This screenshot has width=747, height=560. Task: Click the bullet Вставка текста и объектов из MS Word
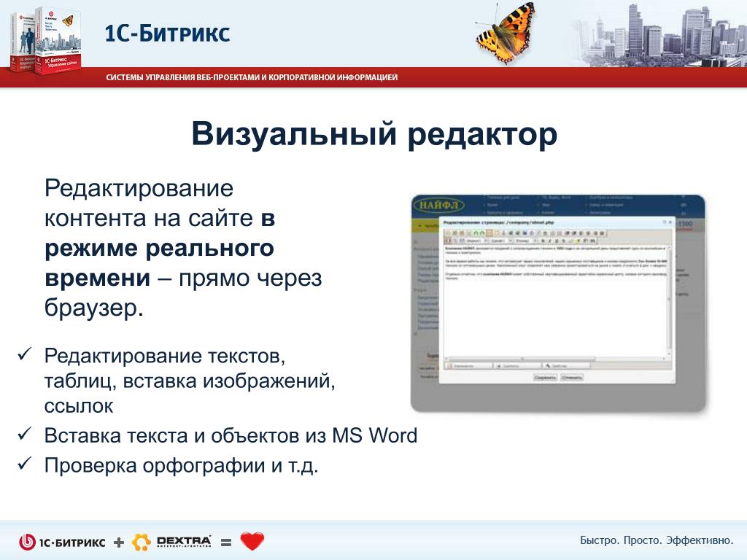point(231,436)
